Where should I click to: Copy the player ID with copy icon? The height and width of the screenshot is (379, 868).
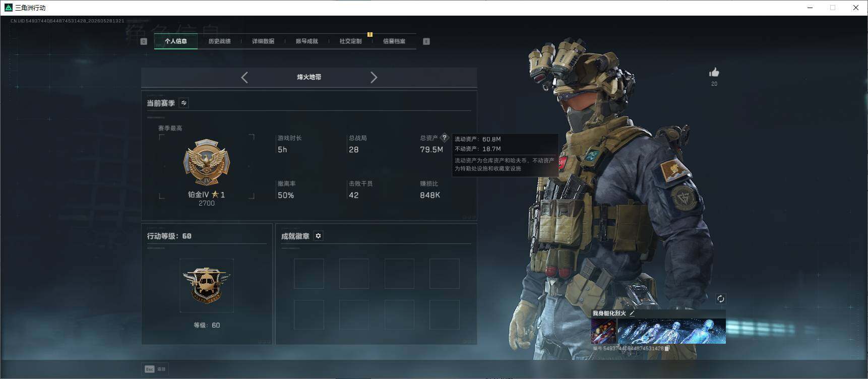click(x=667, y=348)
